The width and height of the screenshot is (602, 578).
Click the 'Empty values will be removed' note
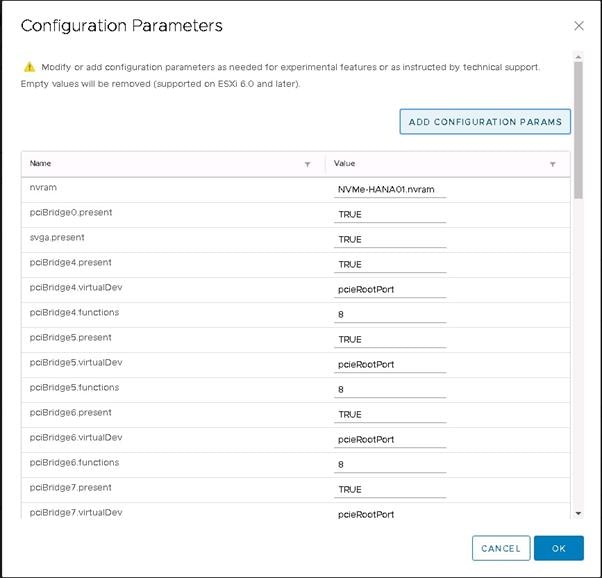click(x=160, y=84)
